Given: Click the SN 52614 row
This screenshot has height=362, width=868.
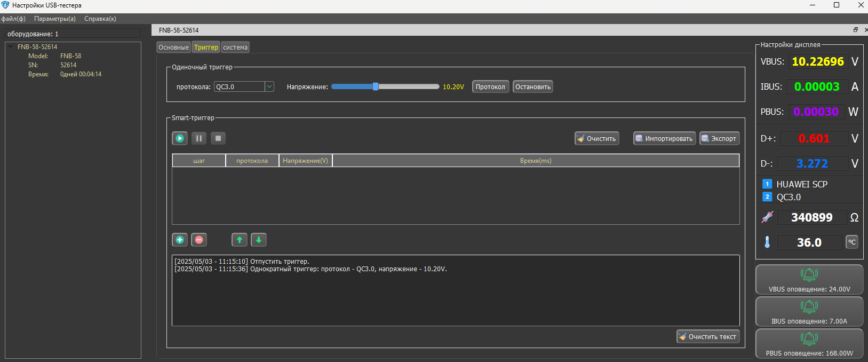Looking at the screenshot, I should pyautogui.click(x=52, y=65).
